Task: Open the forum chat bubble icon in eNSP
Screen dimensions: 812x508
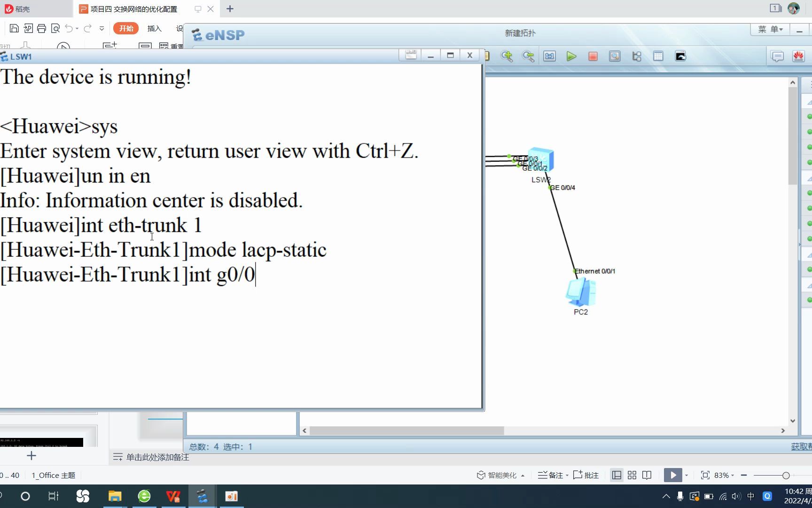Action: point(778,56)
